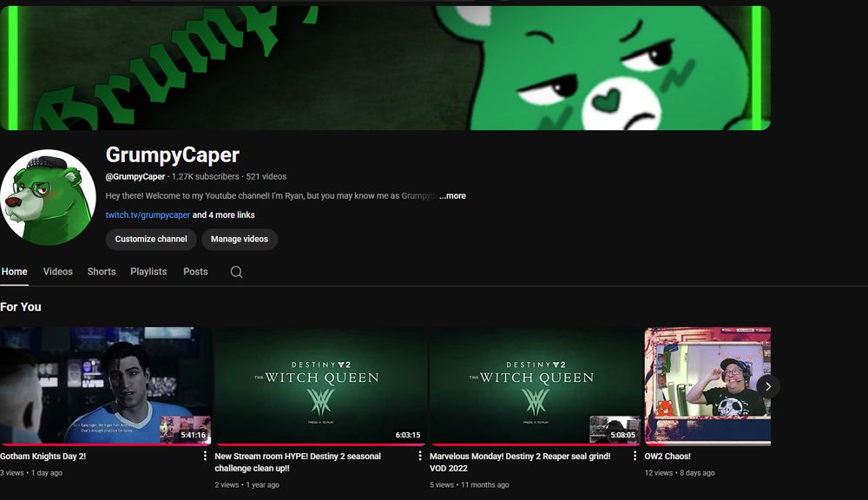Screen dimensions: 868x500
Task: Open Marvelous Monday Reaper seal grind title
Action: [x=520, y=463]
